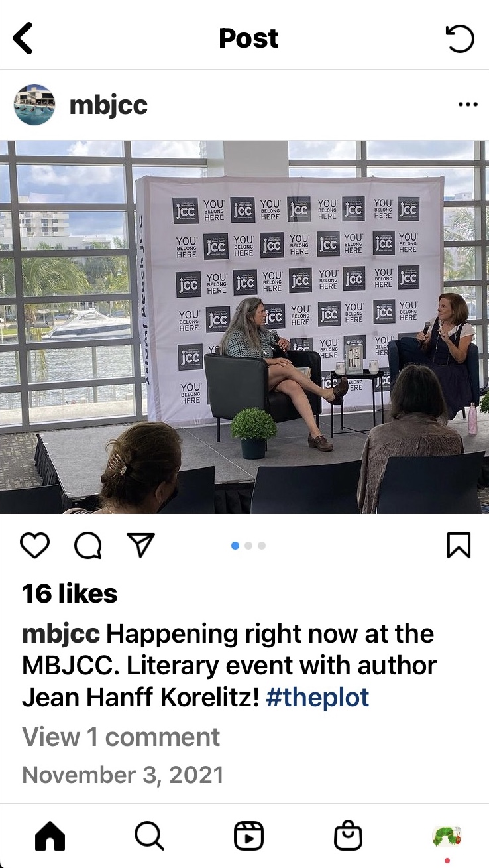
Task: Like the post with the heart icon
Action: (x=34, y=545)
